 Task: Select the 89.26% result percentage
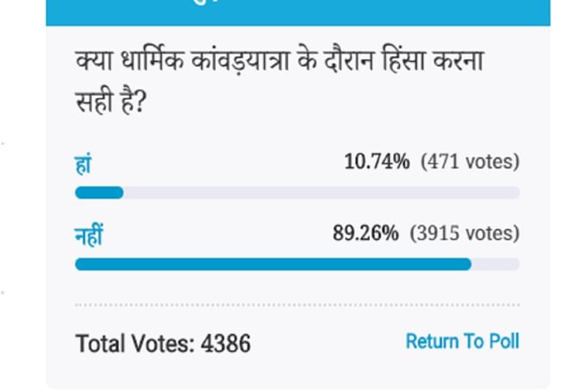pos(366,233)
